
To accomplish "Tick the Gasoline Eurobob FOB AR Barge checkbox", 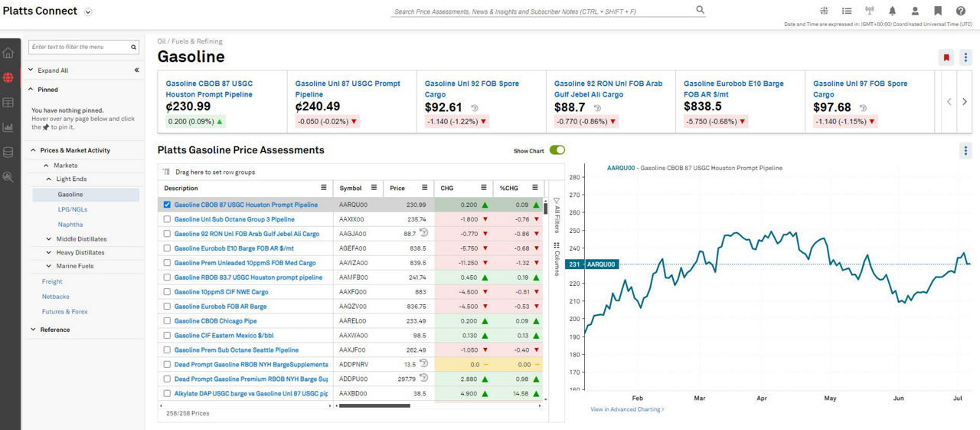I will click(168, 307).
